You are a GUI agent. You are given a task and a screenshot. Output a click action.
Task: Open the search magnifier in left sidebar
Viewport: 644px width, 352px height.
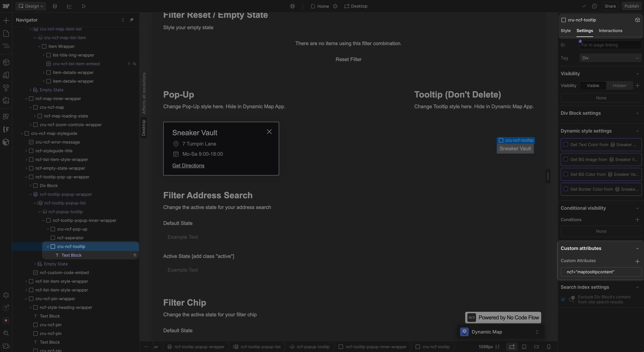[x=6, y=333]
